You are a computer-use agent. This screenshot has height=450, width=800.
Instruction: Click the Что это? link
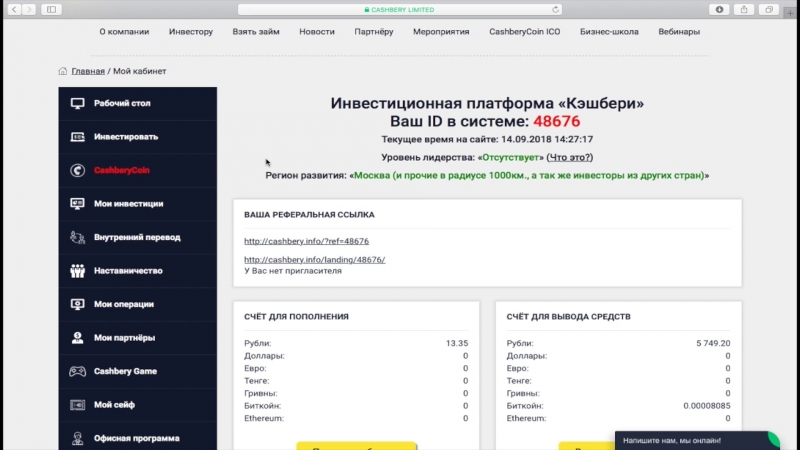pos(570,157)
